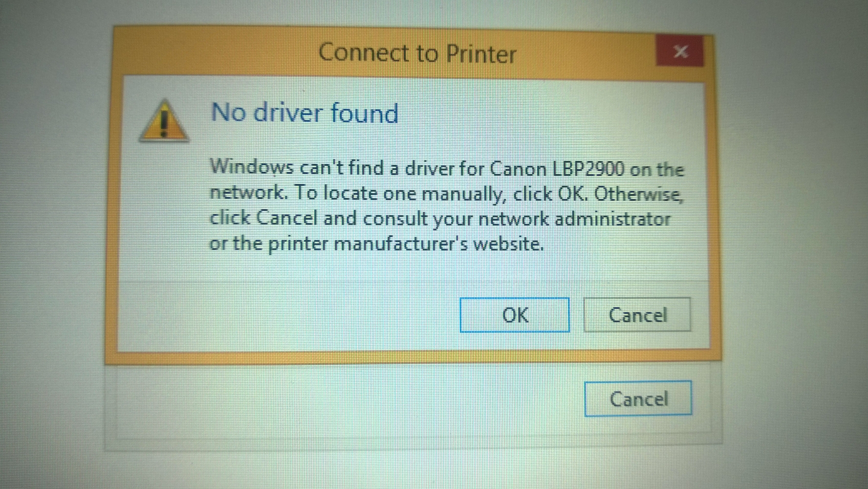Click the word OK inside the message text

[572, 194]
